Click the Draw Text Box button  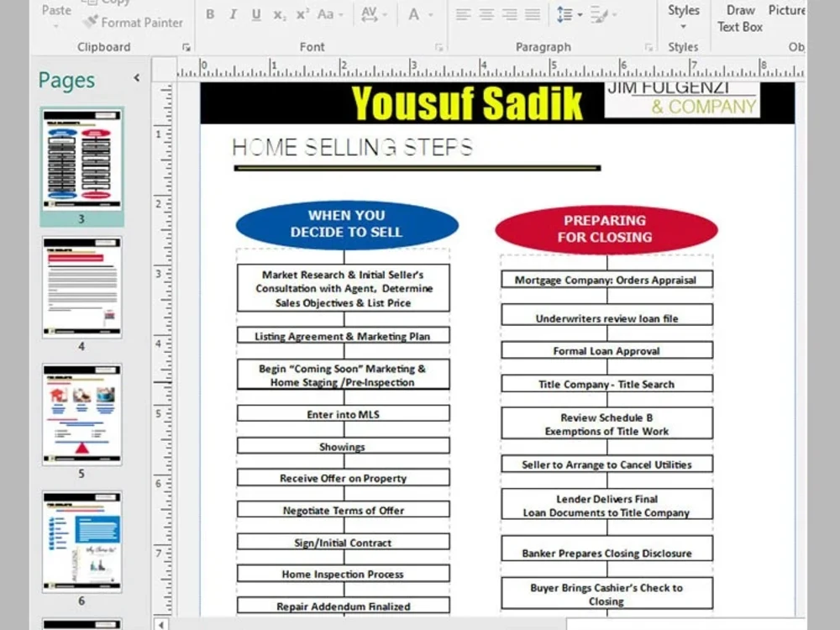coord(739,18)
